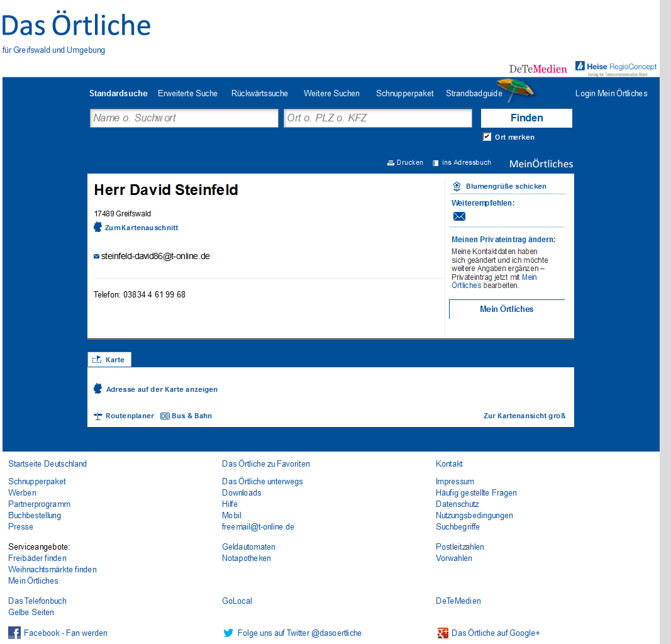Click the Impressum link

pyautogui.click(x=455, y=481)
